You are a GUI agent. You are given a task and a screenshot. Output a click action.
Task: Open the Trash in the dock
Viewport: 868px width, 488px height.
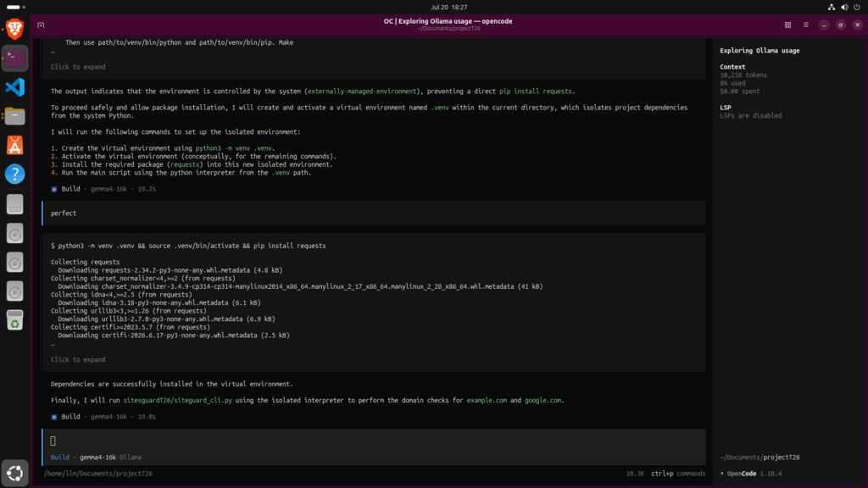coord(15,321)
